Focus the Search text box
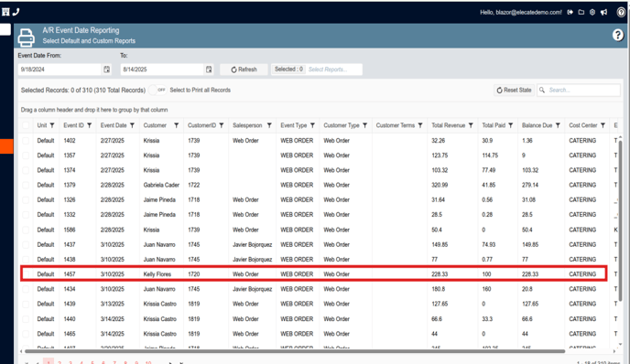 583,90
